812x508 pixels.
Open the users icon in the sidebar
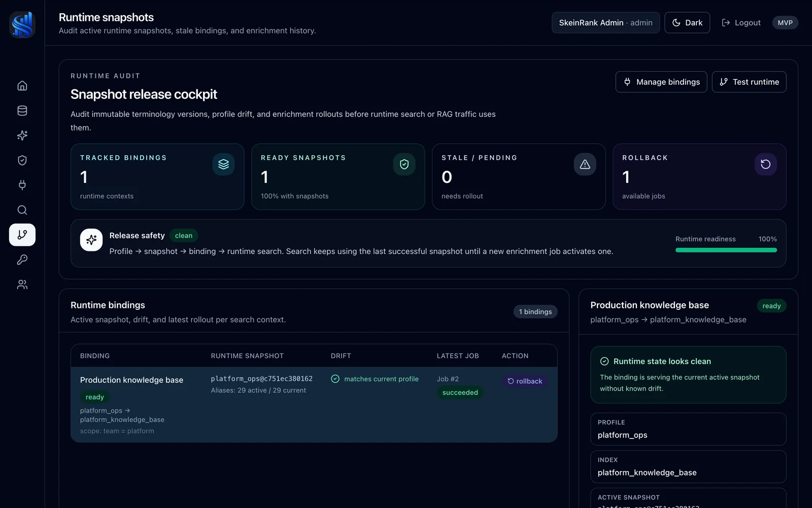22,284
